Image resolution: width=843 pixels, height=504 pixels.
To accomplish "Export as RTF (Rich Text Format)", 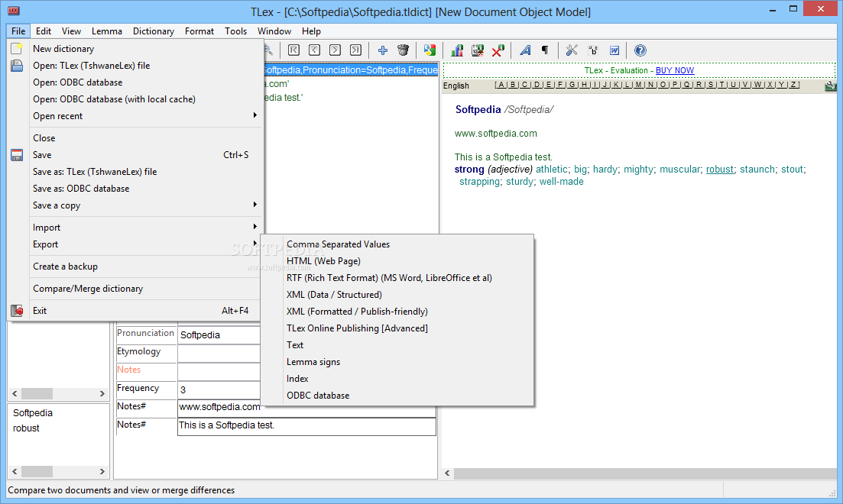I will click(397, 278).
